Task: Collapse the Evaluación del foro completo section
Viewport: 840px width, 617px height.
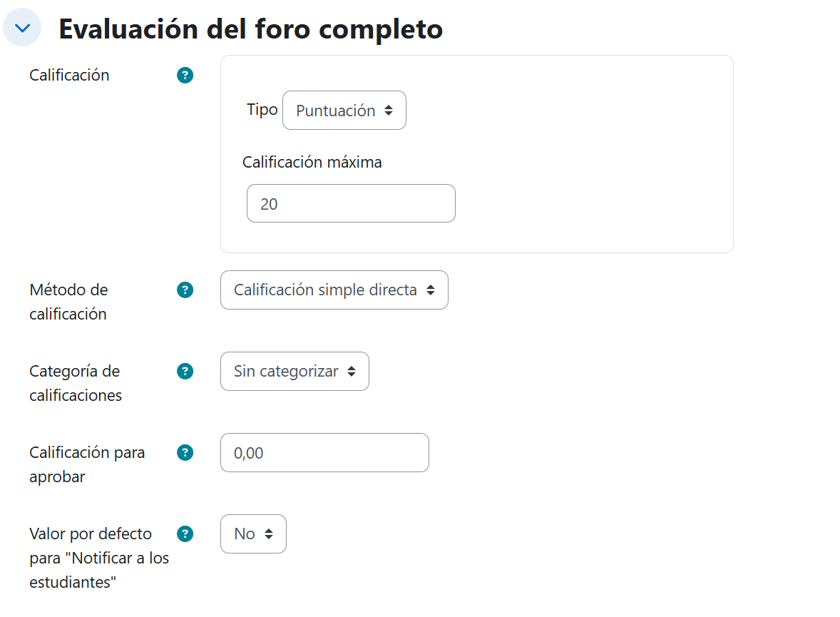Action: coord(22,26)
